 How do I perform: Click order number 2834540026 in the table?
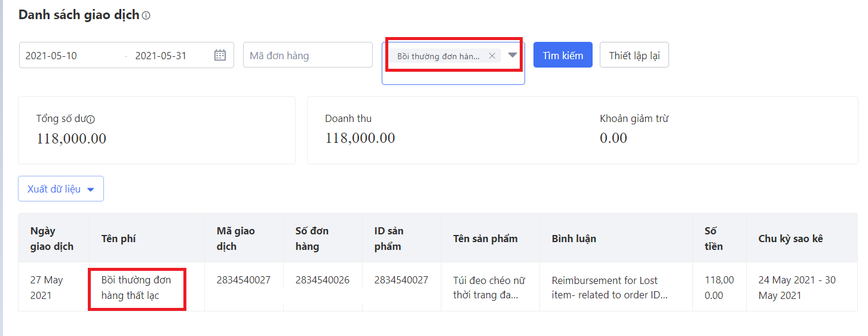[x=323, y=280]
